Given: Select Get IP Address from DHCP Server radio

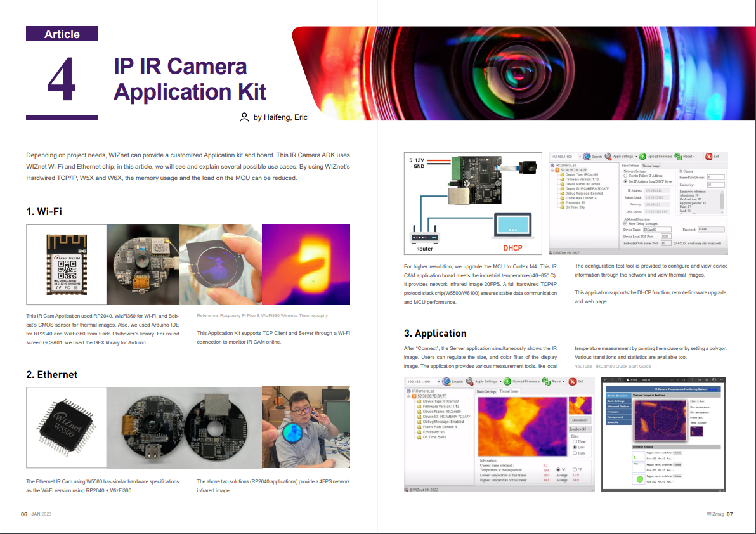Looking at the screenshot, I should [x=626, y=181].
